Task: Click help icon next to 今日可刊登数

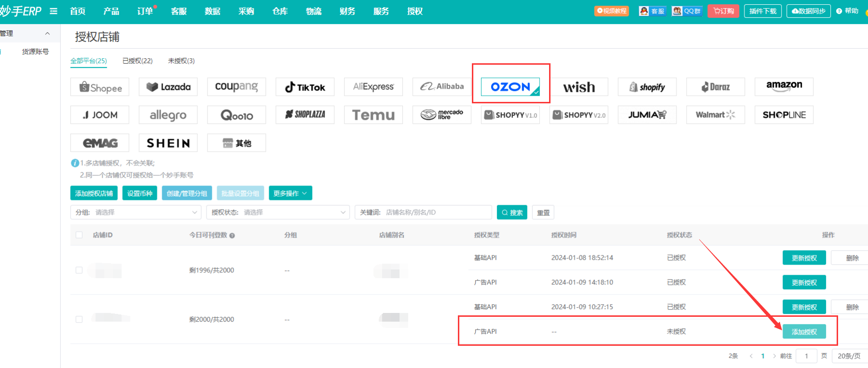Action: coord(232,236)
